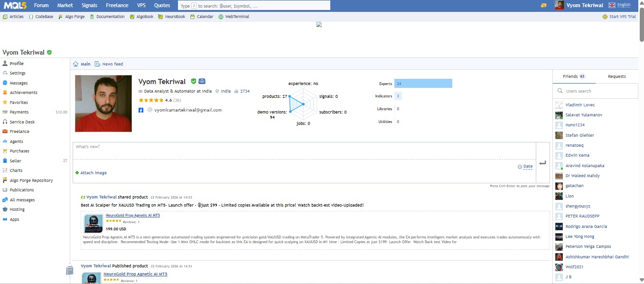Open friend Rodrigo Arana Garcia
Screen dimensions: 644x284
586,227
